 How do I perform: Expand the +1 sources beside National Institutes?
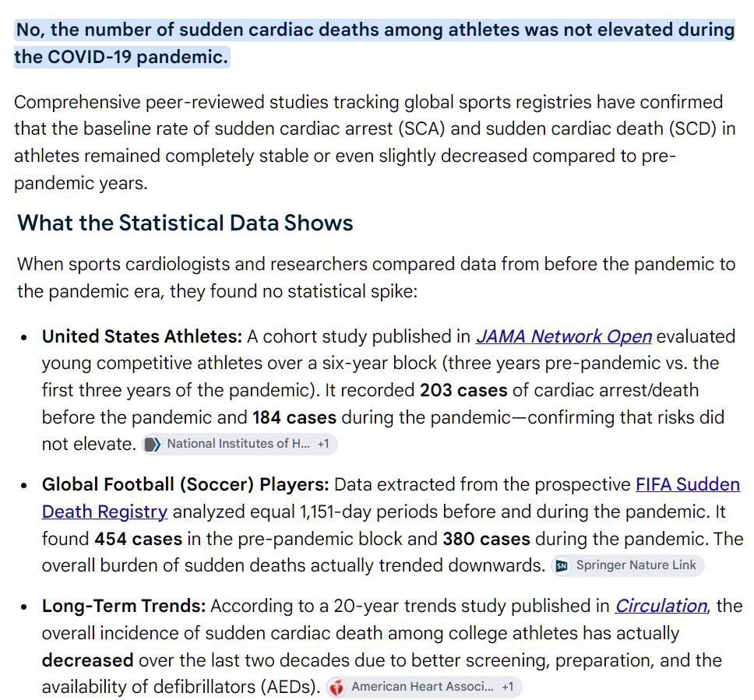point(323,444)
